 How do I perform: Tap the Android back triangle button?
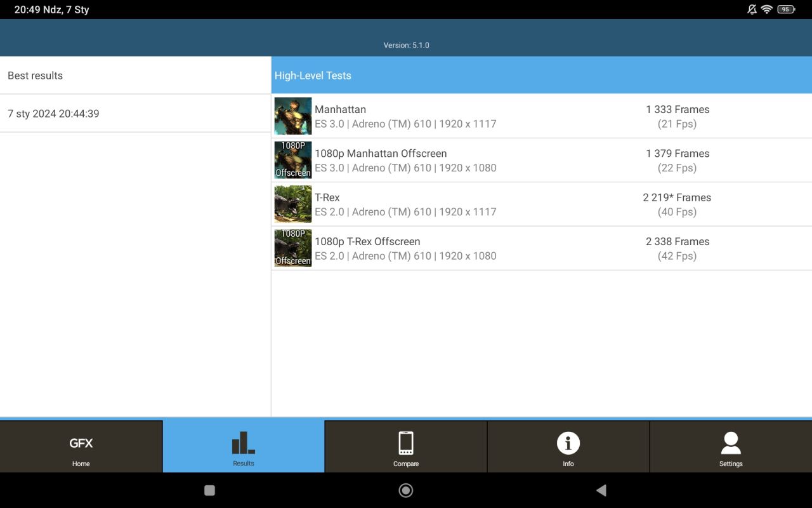tap(601, 490)
